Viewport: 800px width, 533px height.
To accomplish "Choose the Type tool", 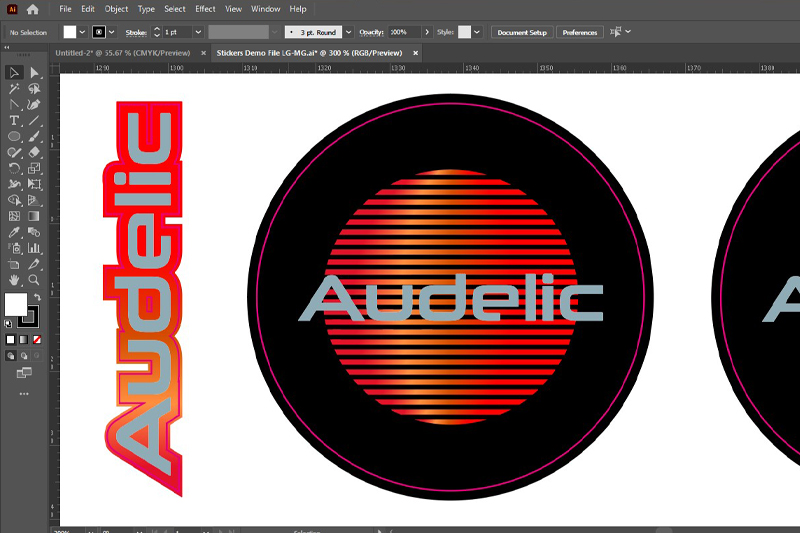I will [15, 121].
